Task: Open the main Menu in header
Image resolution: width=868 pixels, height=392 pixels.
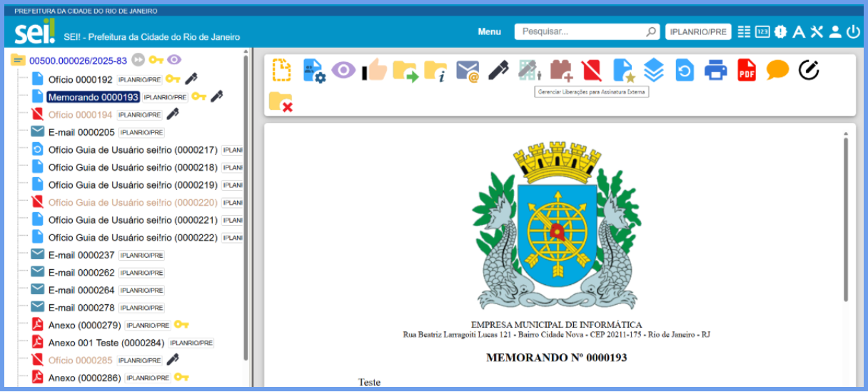Action: 489,31
